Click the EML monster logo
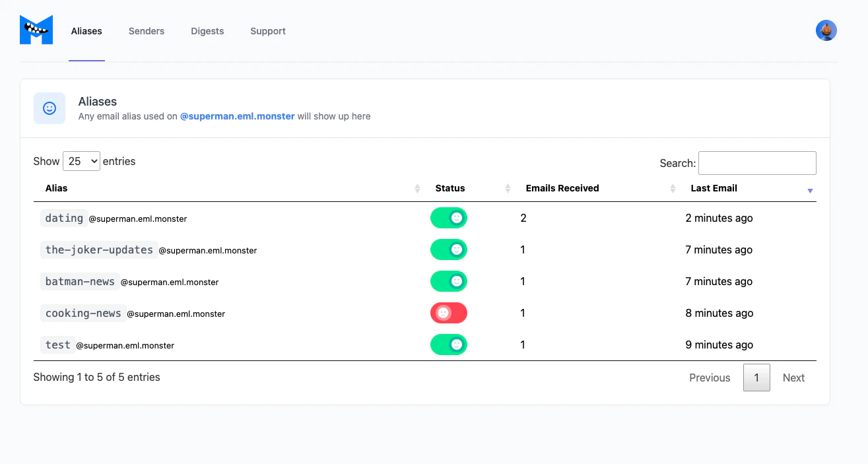The image size is (868, 464). click(36, 29)
